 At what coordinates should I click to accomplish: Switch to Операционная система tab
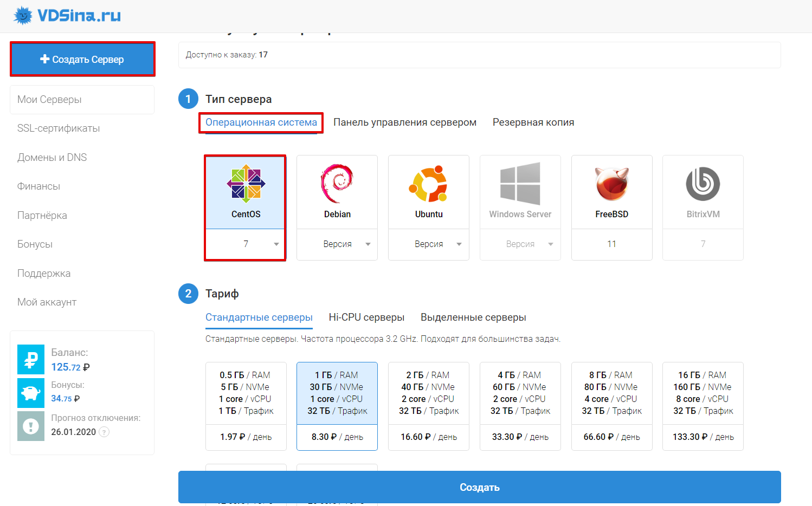coord(261,122)
